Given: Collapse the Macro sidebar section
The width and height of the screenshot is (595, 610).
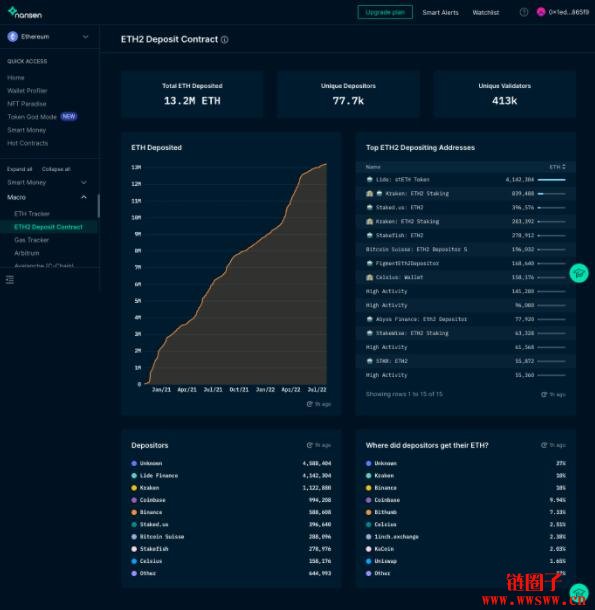Looking at the screenshot, I should click(84, 197).
